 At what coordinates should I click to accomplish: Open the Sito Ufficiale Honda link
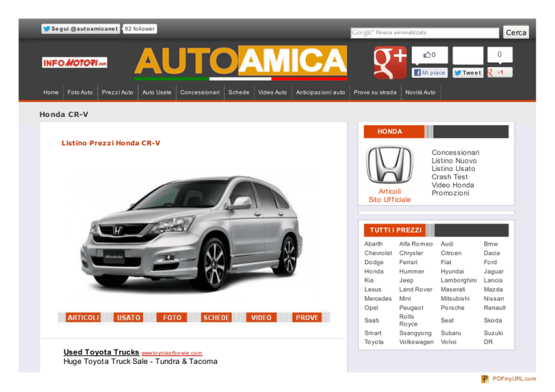390,199
